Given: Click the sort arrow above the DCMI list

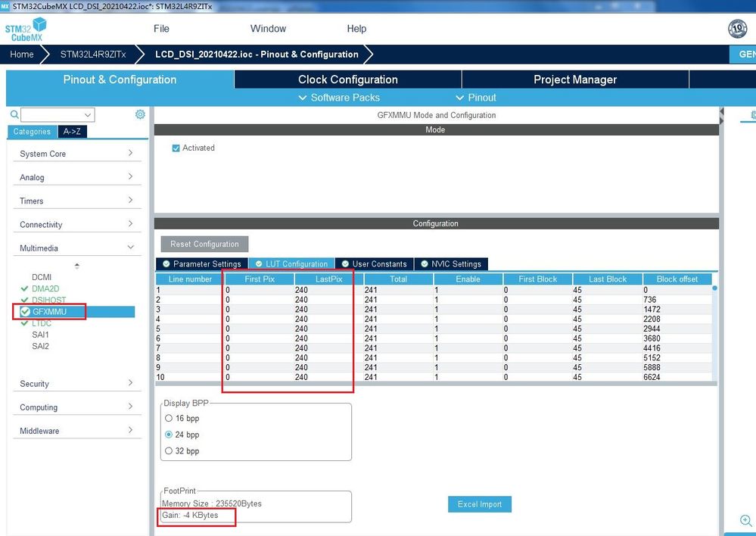Looking at the screenshot, I should pyautogui.click(x=77, y=266).
